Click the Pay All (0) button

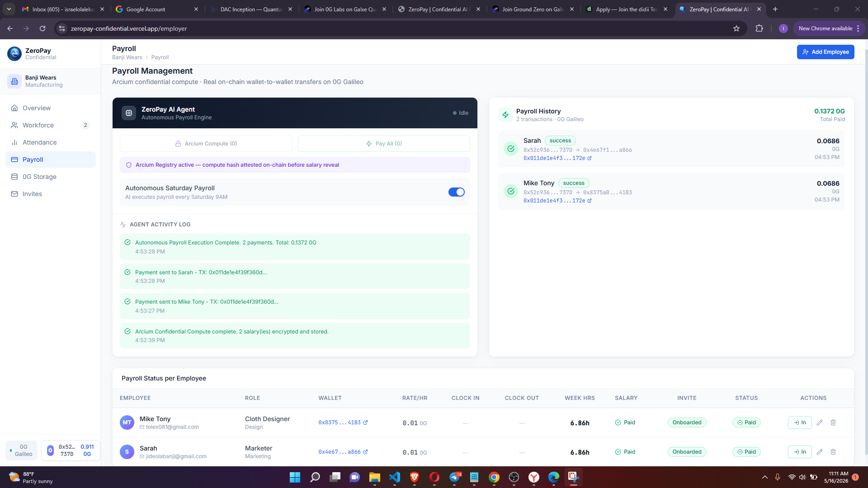coord(384,144)
